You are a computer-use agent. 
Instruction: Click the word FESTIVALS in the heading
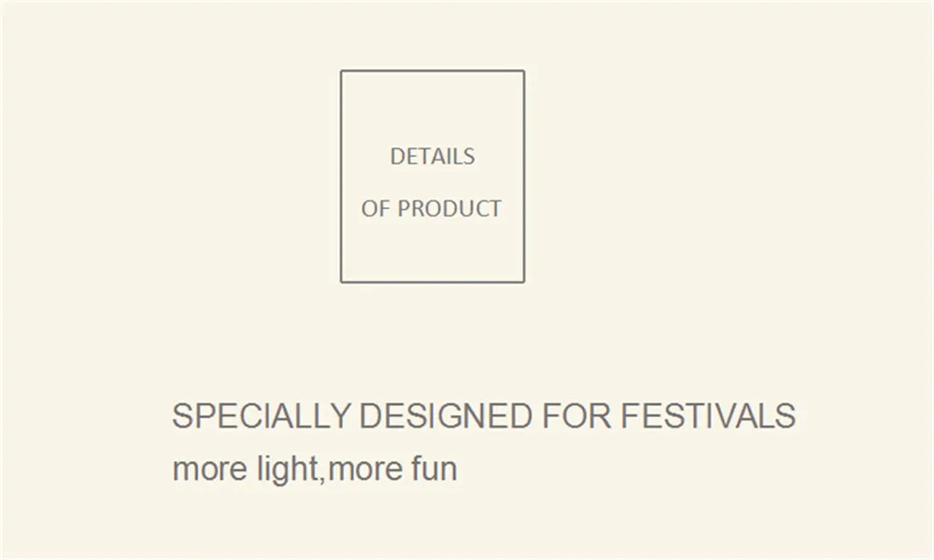(708, 415)
